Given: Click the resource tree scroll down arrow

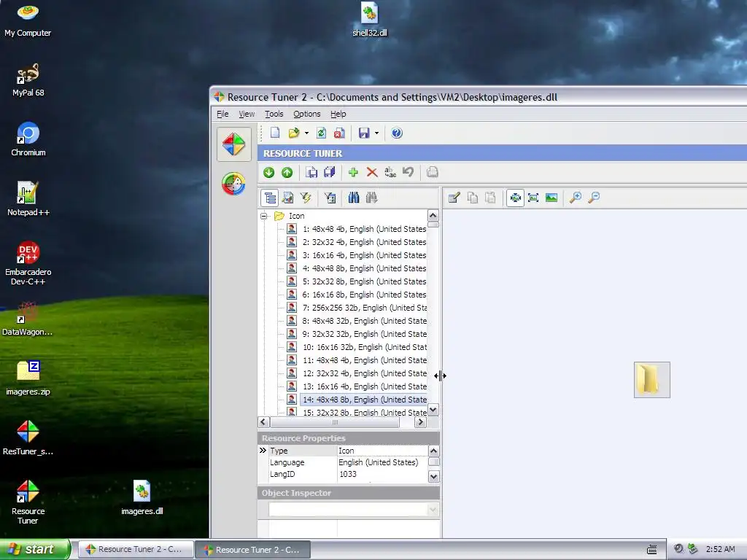Looking at the screenshot, I should point(433,410).
